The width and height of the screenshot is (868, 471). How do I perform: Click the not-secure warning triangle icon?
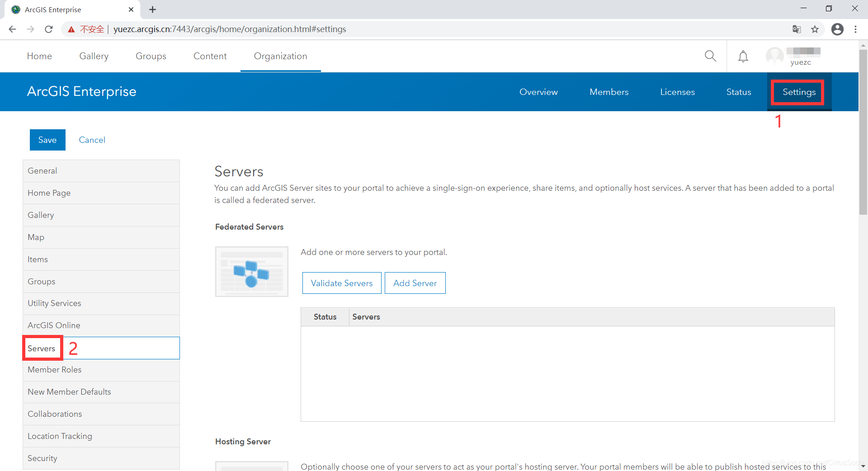click(x=71, y=29)
